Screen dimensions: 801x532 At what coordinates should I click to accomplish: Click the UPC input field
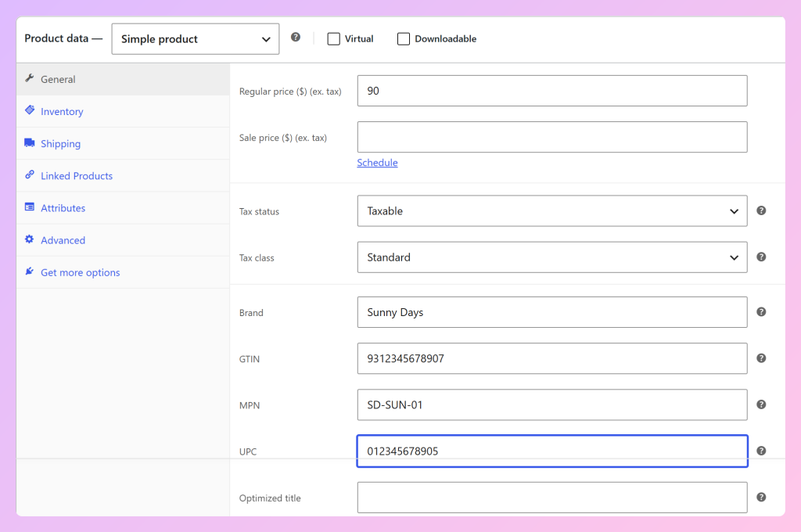tap(552, 451)
